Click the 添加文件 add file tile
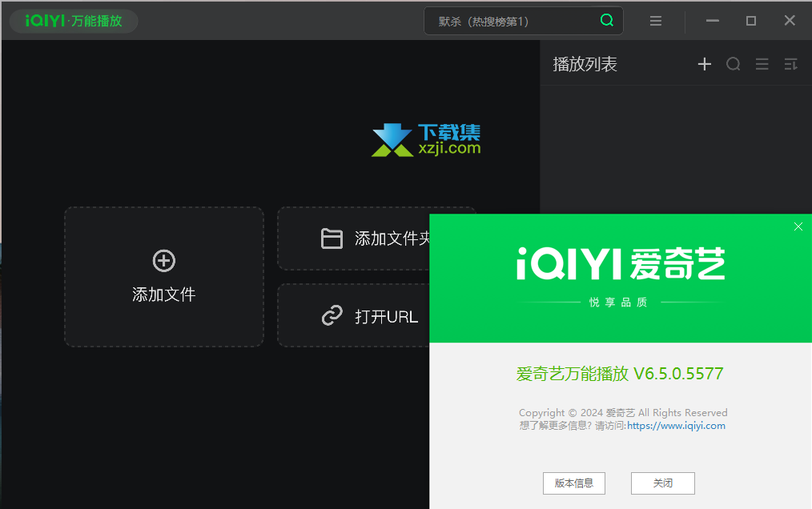 [164, 276]
